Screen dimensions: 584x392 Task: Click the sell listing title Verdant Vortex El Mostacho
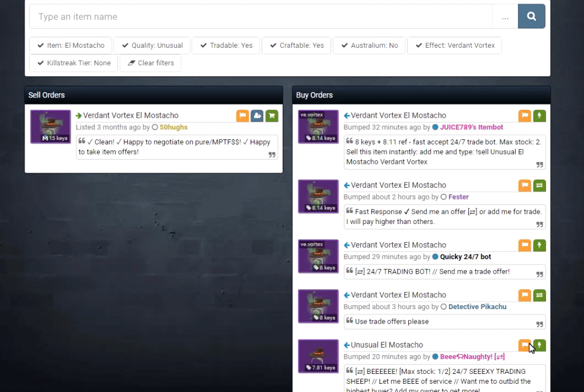click(x=131, y=116)
